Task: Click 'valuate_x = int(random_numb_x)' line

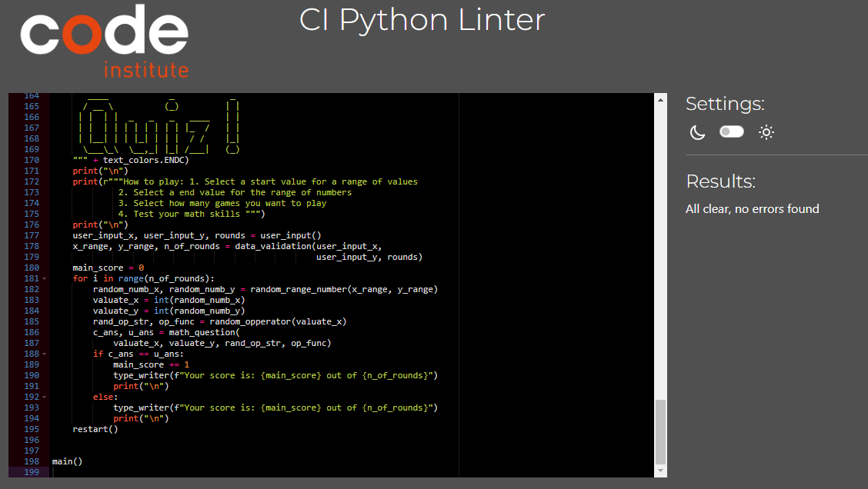Action: click(x=169, y=301)
